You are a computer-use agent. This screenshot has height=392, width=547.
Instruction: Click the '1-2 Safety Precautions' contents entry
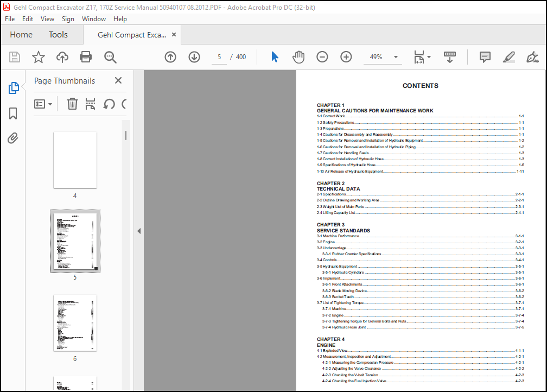(421, 123)
